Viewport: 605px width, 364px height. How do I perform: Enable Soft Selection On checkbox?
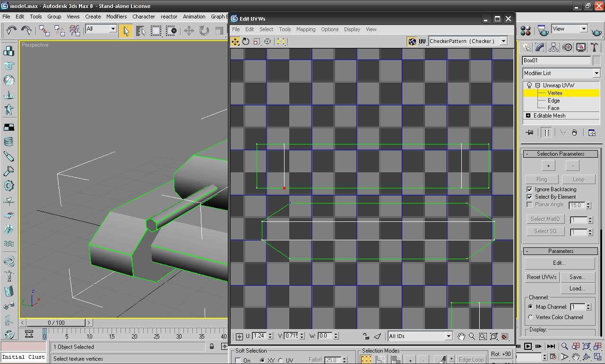click(238, 360)
